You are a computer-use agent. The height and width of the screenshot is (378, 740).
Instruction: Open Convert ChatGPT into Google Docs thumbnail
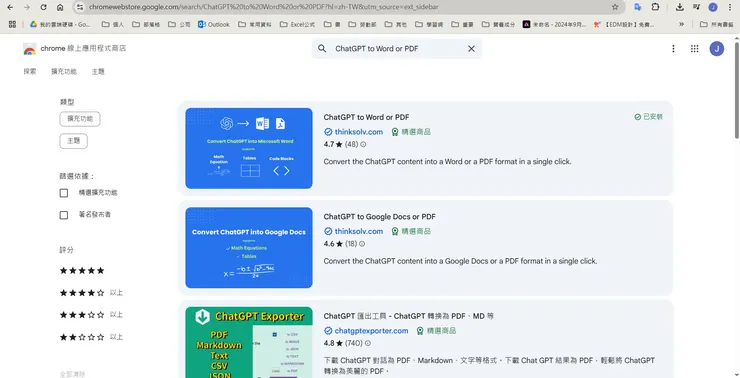coord(249,248)
